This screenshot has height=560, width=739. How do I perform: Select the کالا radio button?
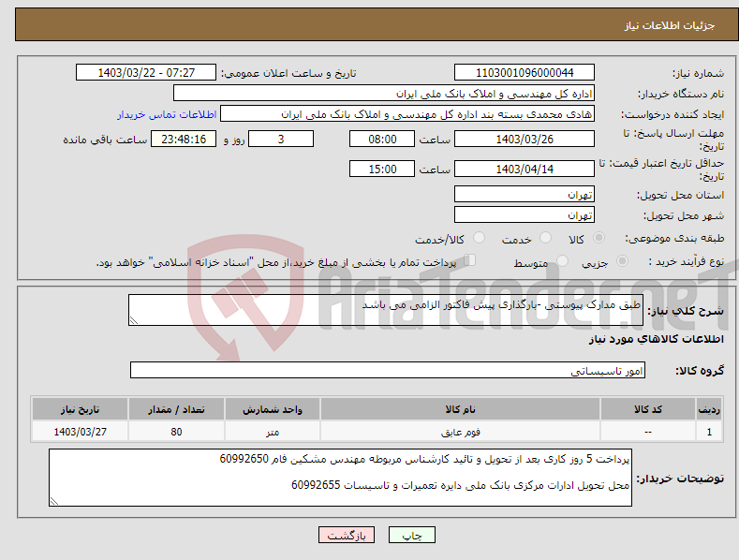click(599, 238)
